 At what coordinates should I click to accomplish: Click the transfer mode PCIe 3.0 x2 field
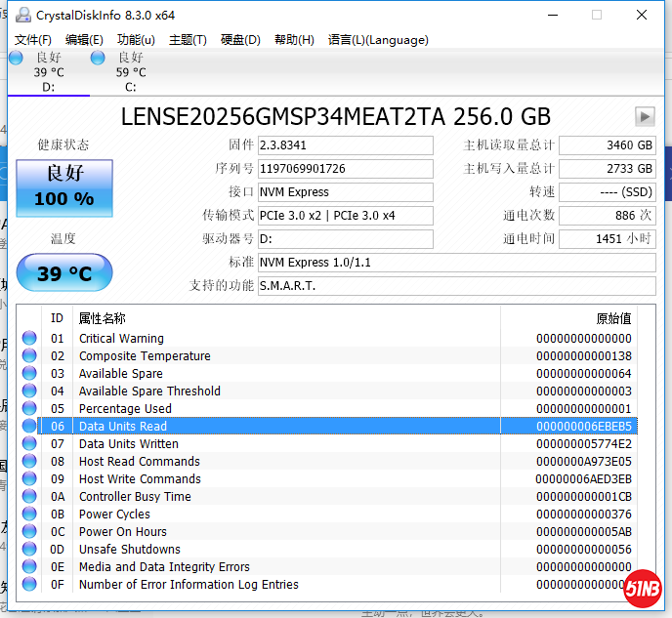(345, 216)
